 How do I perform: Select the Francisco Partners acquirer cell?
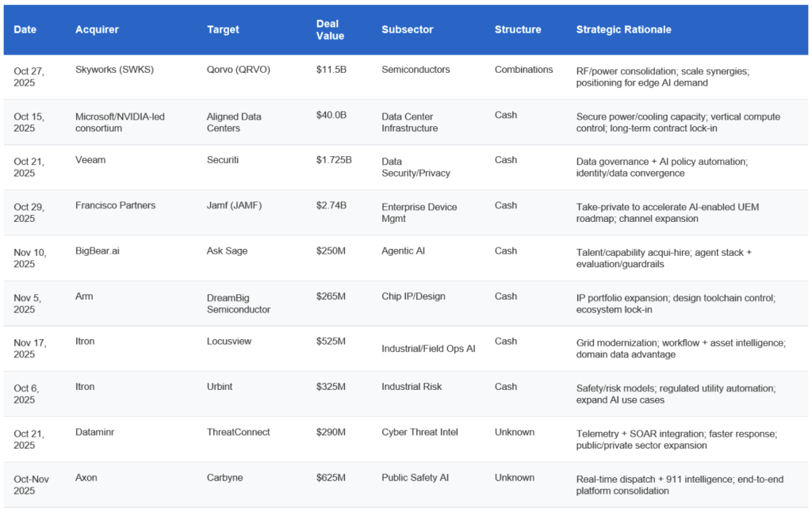pos(115,205)
